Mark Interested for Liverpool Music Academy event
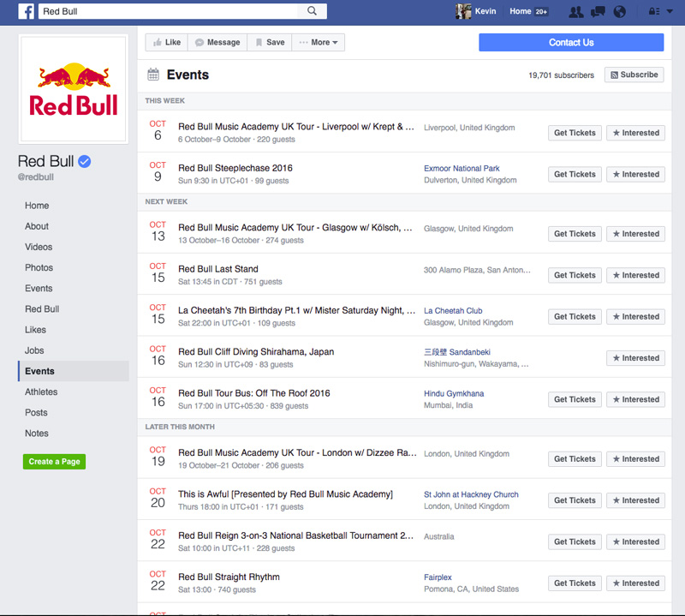This screenshot has width=685, height=616. point(635,133)
